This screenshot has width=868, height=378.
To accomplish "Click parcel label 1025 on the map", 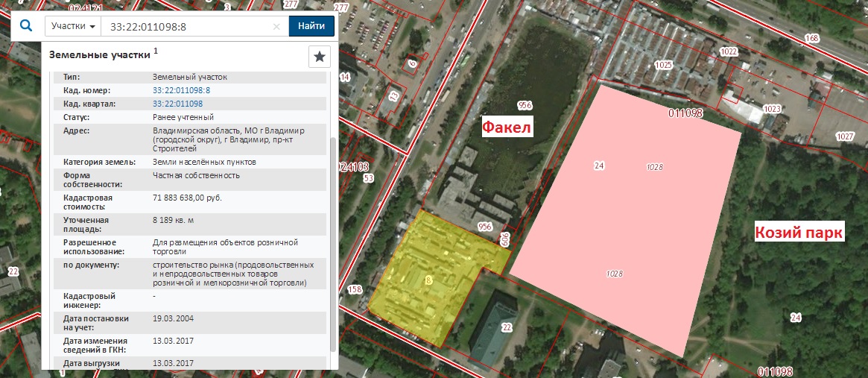I will [x=663, y=66].
